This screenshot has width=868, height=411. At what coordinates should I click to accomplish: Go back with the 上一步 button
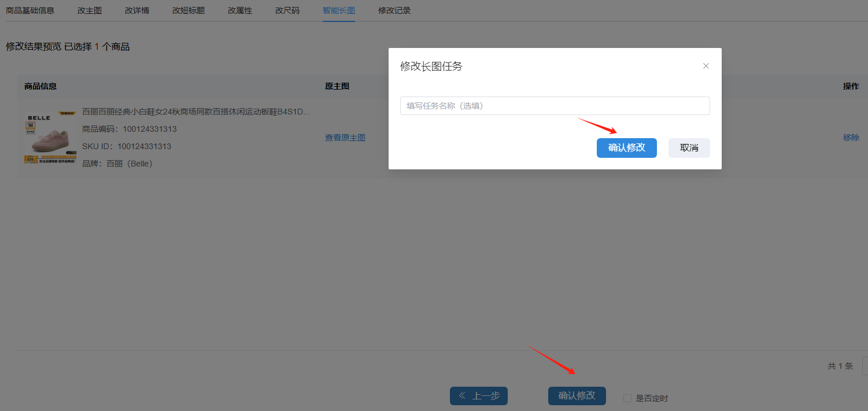click(x=478, y=396)
